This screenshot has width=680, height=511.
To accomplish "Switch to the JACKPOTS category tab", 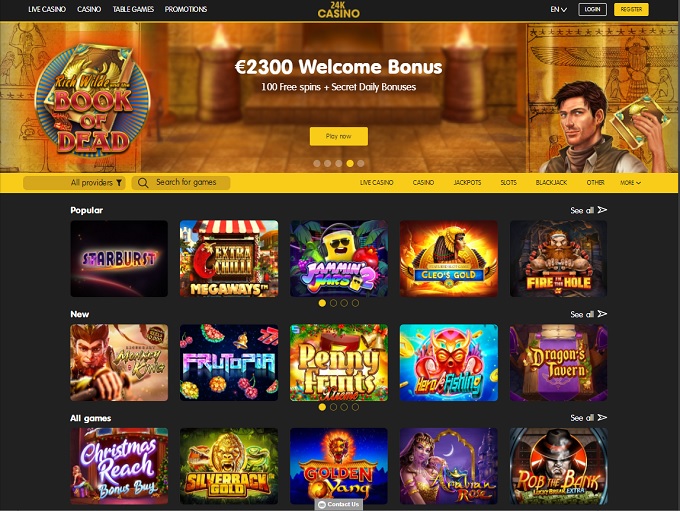I will click(x=467, y=183).
